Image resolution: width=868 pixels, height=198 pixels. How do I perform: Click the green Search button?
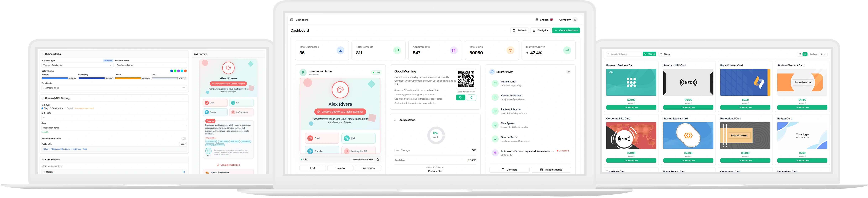tap(649, 54)
